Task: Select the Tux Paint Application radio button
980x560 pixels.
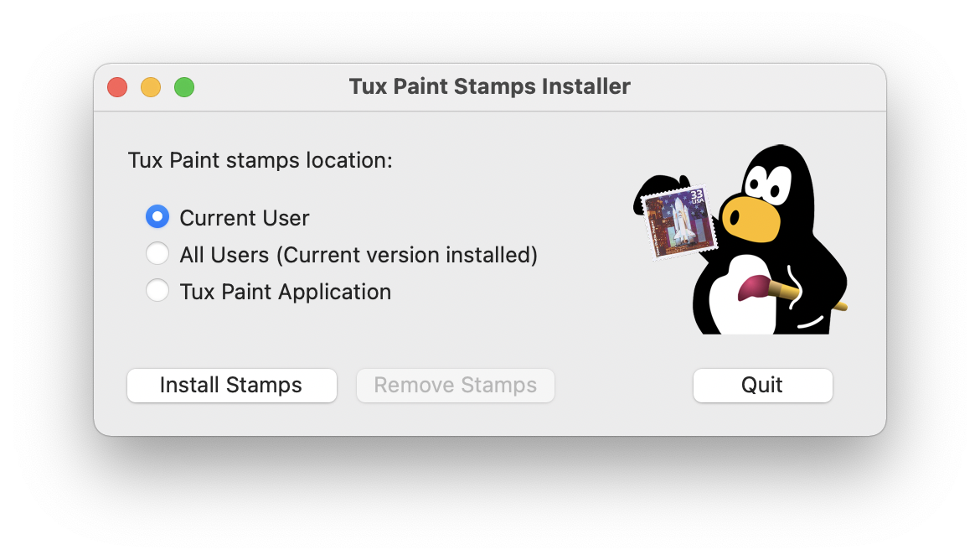Action: 157,291
